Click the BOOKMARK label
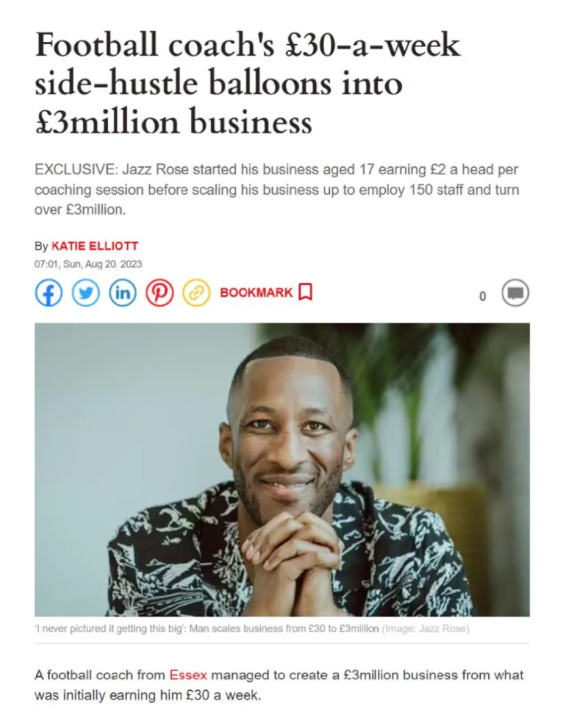 click(x=256, y=292)
